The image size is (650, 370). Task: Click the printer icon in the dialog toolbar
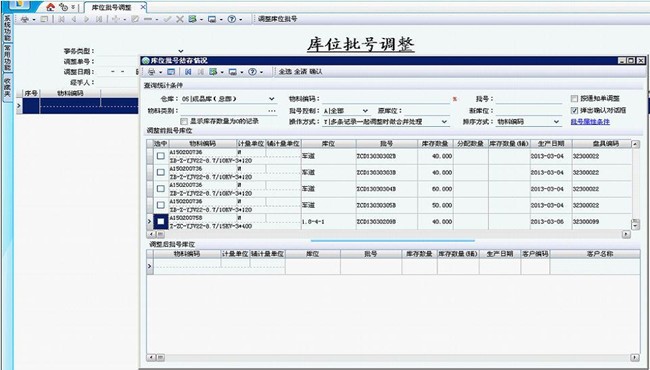tap(152, 72)
